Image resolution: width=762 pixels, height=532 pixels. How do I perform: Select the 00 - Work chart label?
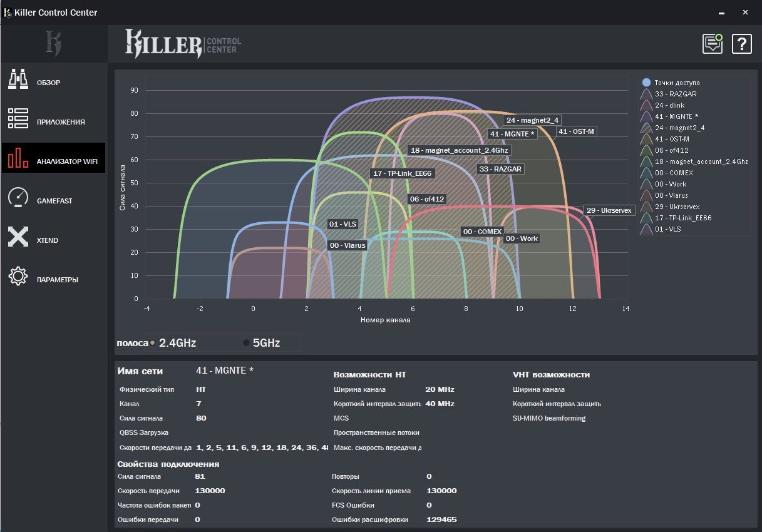(x=522, y=238)
